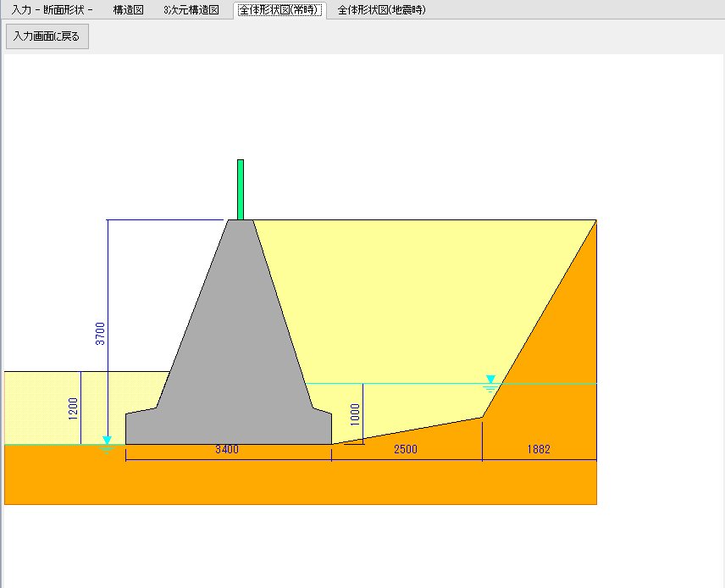The height and width of the screenshot is (588, 725).
Task: Click the 入力画面に戻る button
Action: pyautogui.click(x=47, y=36)
